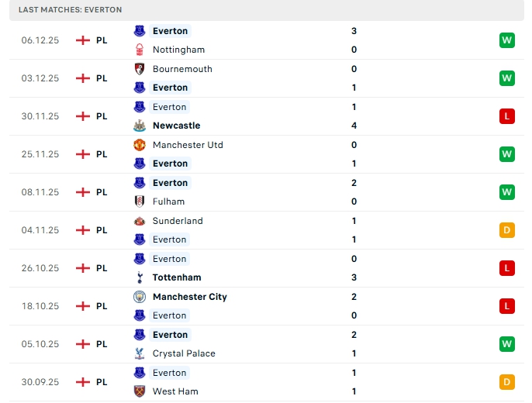
Task: Click the Sunderland club crest icon
Action: (140, 220)
